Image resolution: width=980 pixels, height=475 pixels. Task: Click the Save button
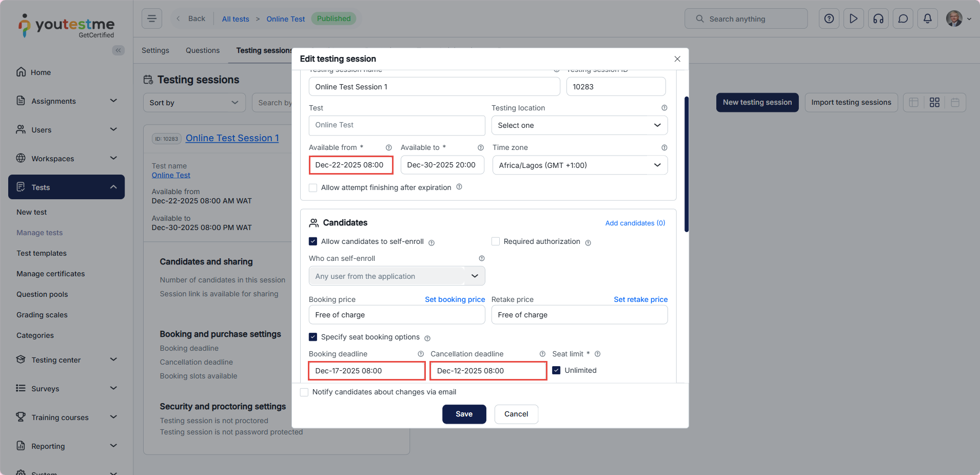[464, 414]
